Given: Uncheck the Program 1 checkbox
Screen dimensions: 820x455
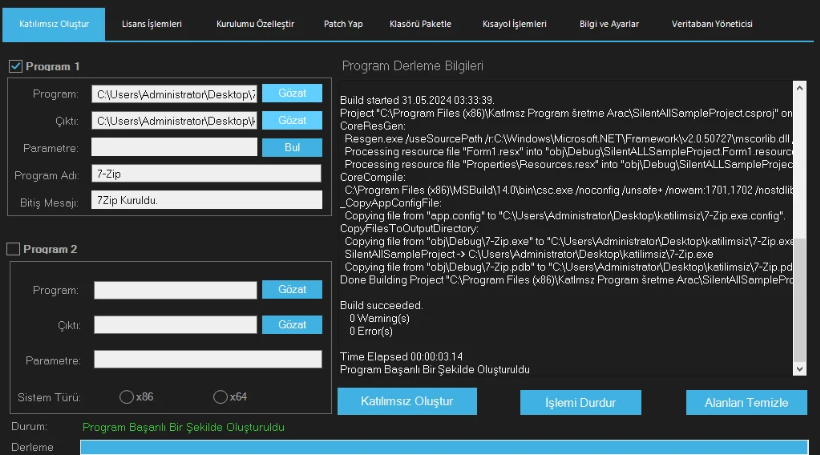Looking at the screenshot, I should (x=16, y=67).
